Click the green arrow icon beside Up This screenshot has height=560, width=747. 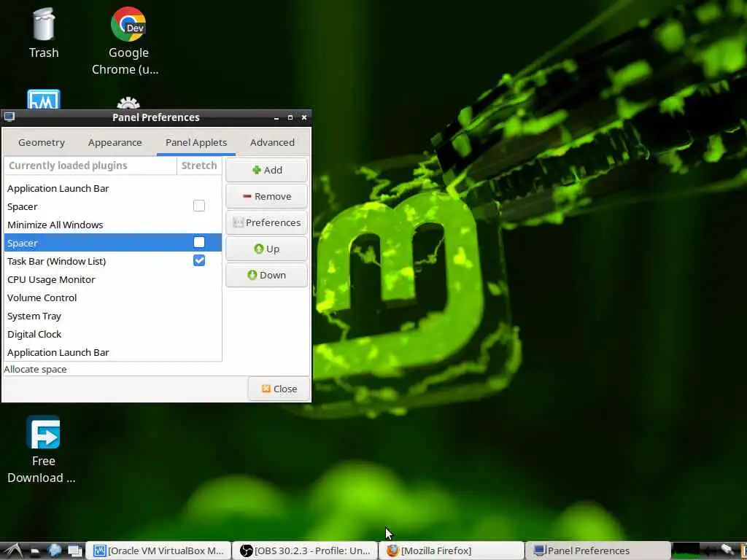(259, 249)
